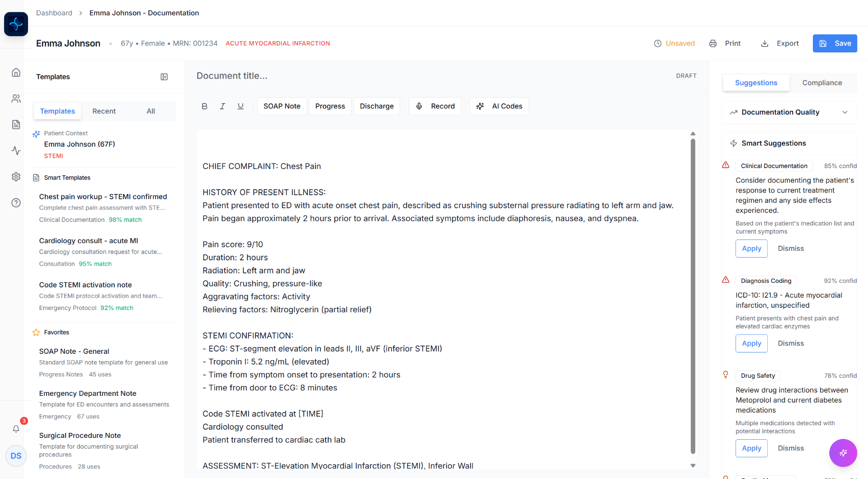Open Emergency Department Note favorite
This screenshot has width=868, height=479.
(104, 404)
